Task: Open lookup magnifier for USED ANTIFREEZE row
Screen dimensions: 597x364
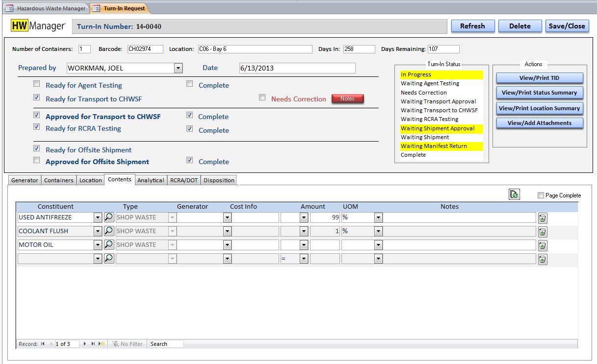Action: [109, 217]
